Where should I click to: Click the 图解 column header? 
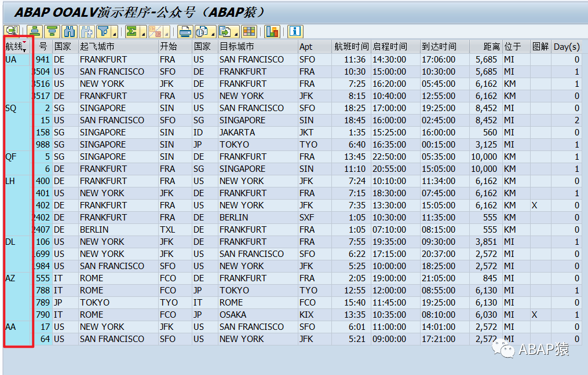tap(540, 46)
